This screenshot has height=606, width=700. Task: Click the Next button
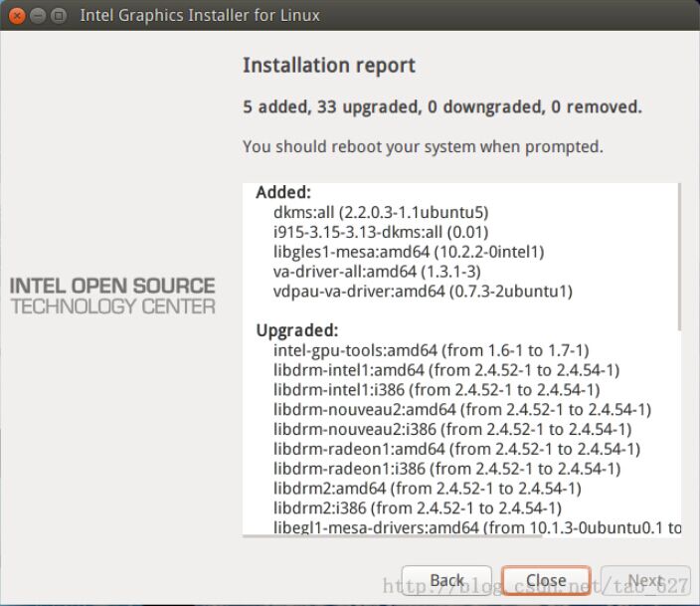pyautogui.click(x=645, y=580)
